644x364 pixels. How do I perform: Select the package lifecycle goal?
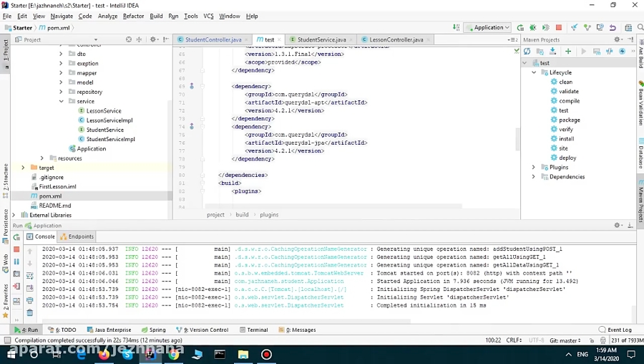[x=570, y=120]
